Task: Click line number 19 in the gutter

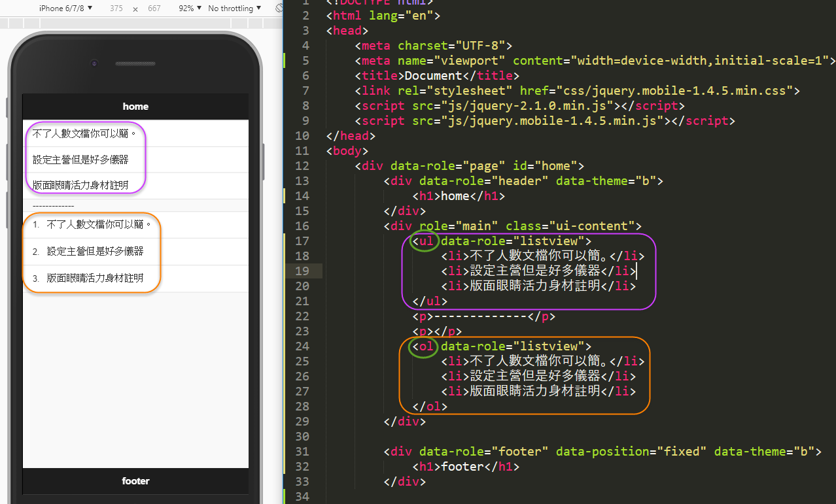Action: coord(302,271)
